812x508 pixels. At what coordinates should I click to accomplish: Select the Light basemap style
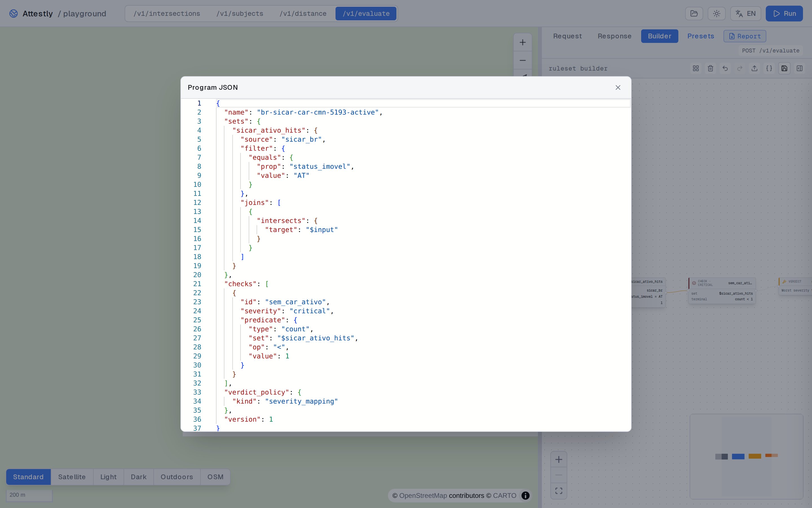pyautogui.click(x=108, y=477)
